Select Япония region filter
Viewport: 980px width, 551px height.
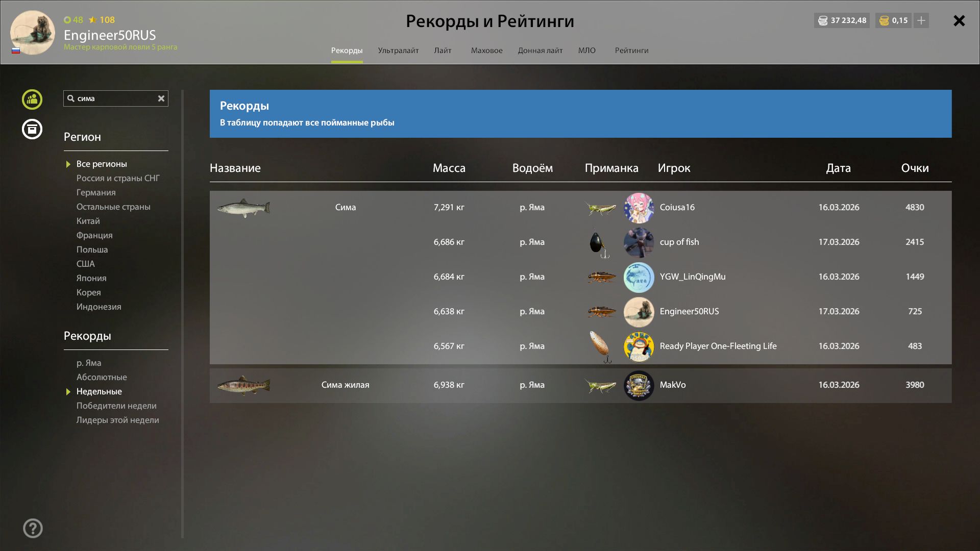click(91, 278)
